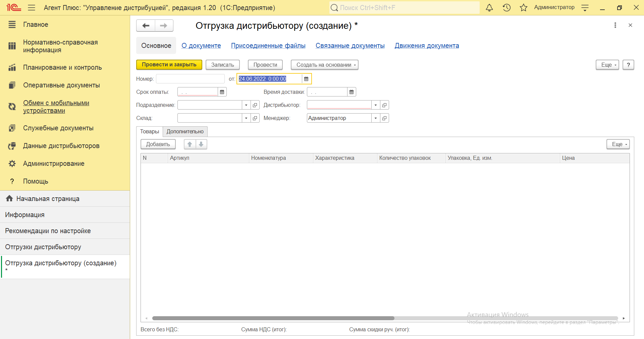Click the search field Поиск Ctrl+Shift+F
644x339 pixels.
click(x=404, y=7)
